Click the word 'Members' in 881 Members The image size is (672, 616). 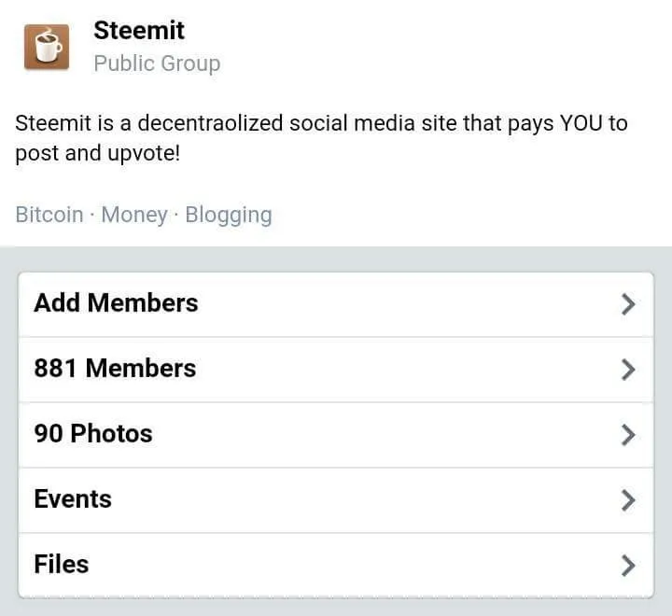point(141,369)
